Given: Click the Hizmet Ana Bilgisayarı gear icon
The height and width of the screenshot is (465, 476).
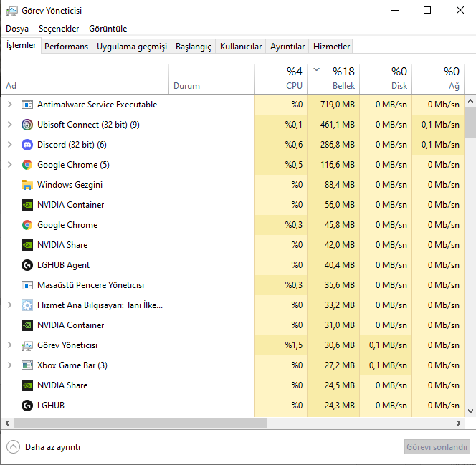Looking at the screenshot, I should (27, 305).
